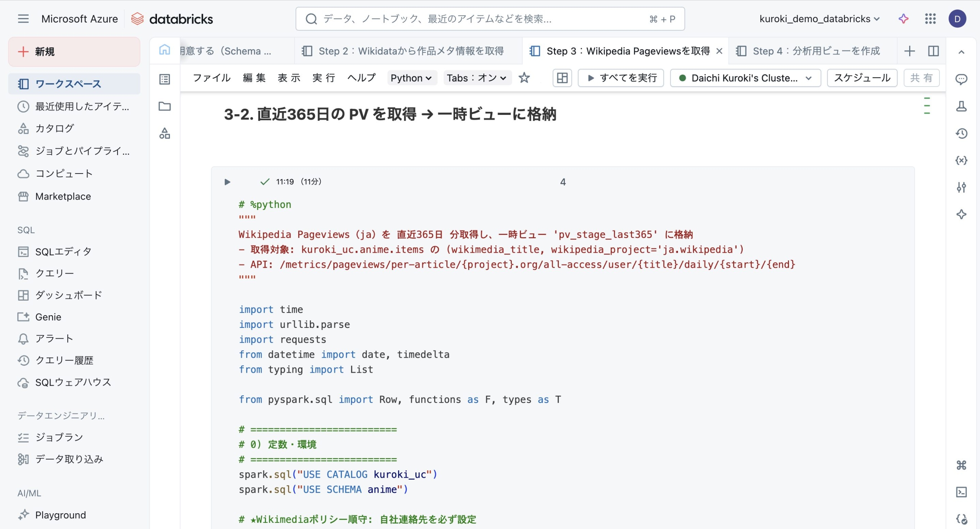Viewport: 980px width, 529px height.
Task: Expand the cluster selector dropdown
Action: 745,78
